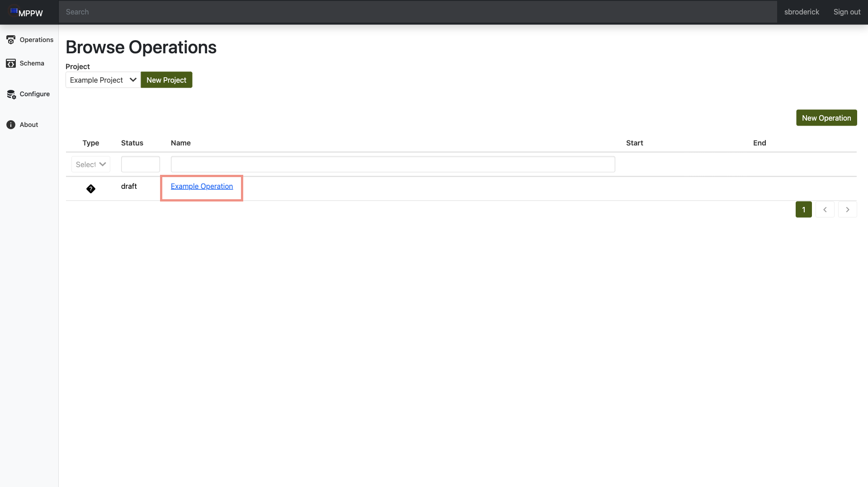
Task: Go to next page arrow
Action: click(x=848, y=210)
